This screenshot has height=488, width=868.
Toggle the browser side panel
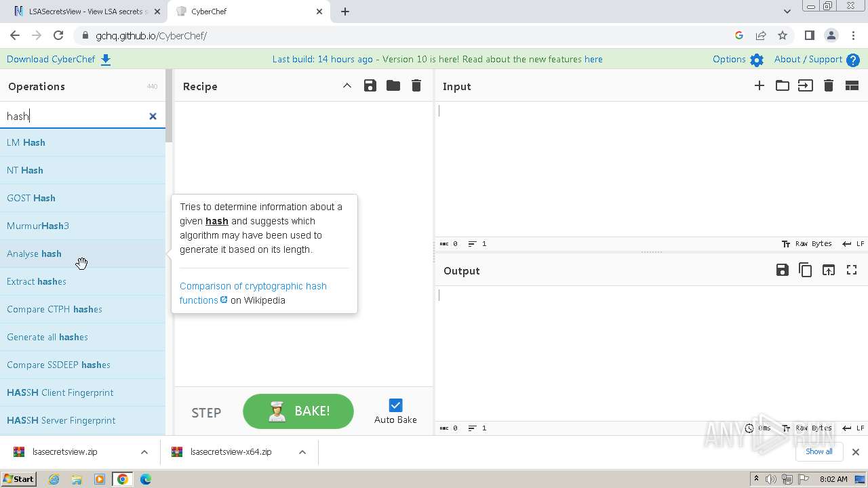(x=809, y=35)
